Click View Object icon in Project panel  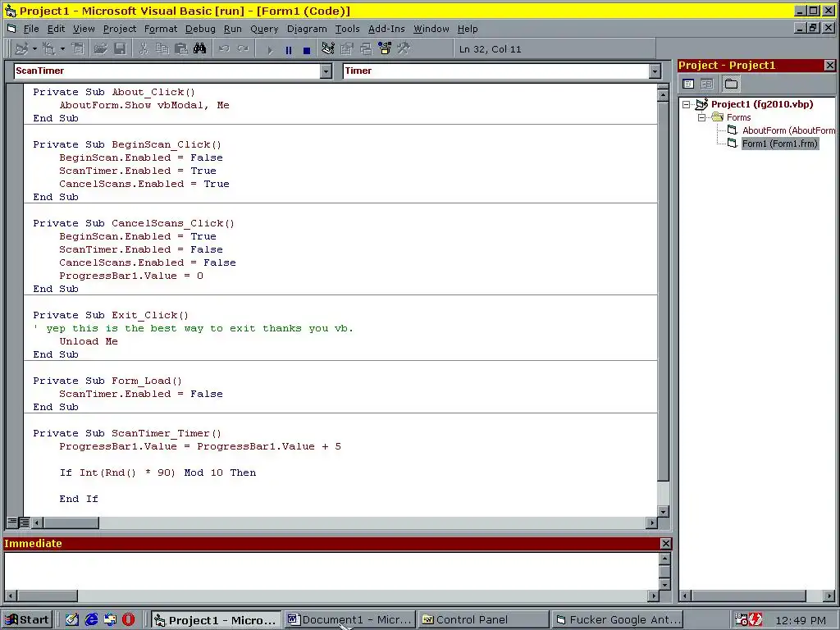(x=707, y=84)
